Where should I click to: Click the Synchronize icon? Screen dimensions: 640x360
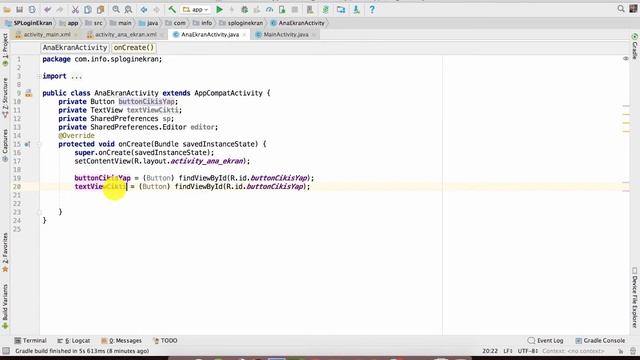pyautogui.click(x=32, y=9)
